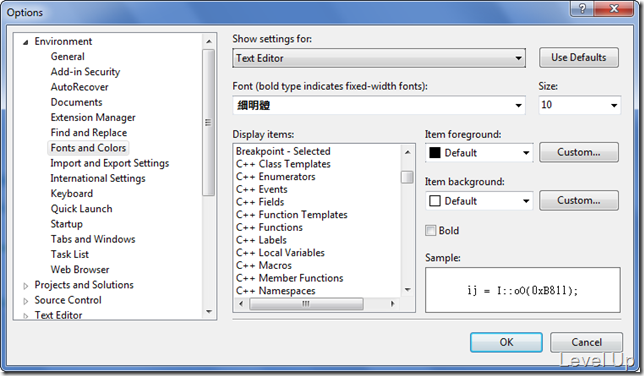Select C++ Class Templates display item

[x=283, y=164]
